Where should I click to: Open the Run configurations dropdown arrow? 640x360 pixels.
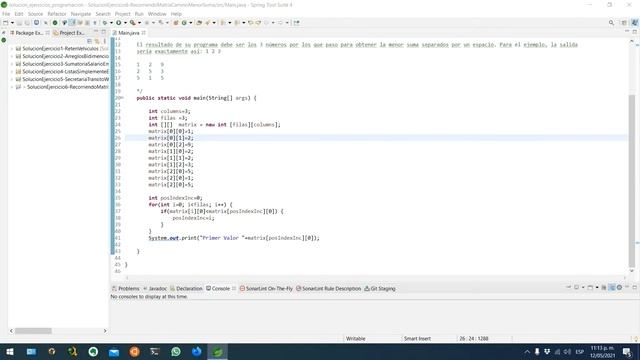coord(125,23)
